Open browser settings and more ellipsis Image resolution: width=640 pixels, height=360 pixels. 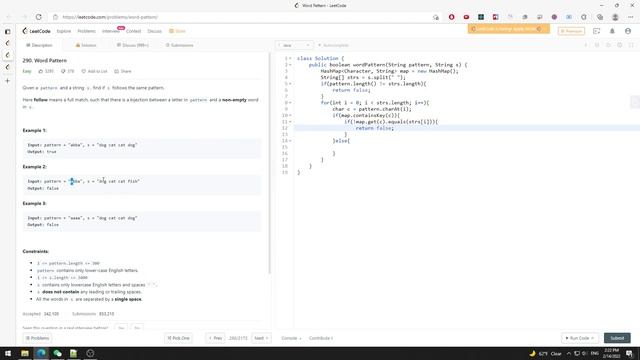pos(631,17)
